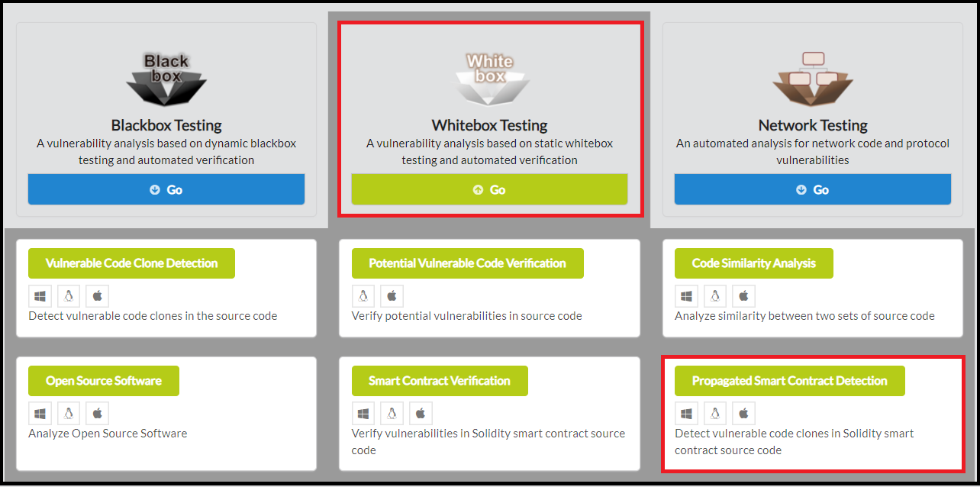Select the Code Similarity Analysis button

pyautogui.click(x=753, y=263)
